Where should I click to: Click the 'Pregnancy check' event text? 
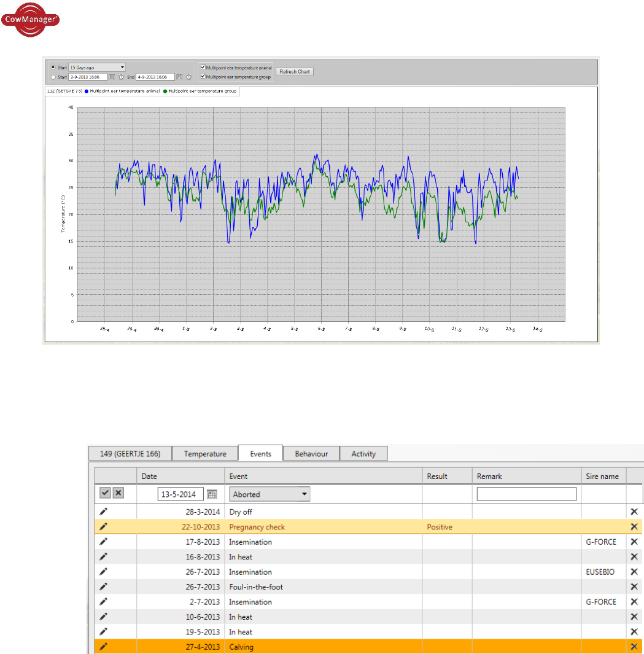257,527
